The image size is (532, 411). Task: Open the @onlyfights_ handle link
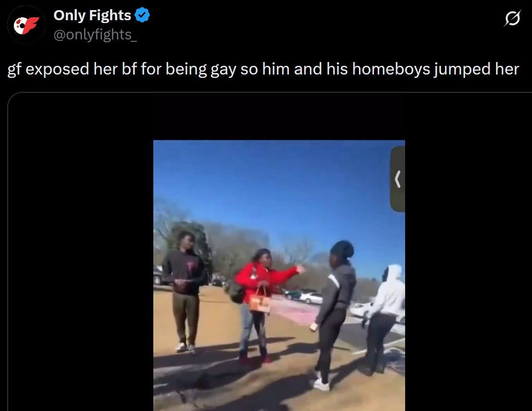click(x=95, y=35)
